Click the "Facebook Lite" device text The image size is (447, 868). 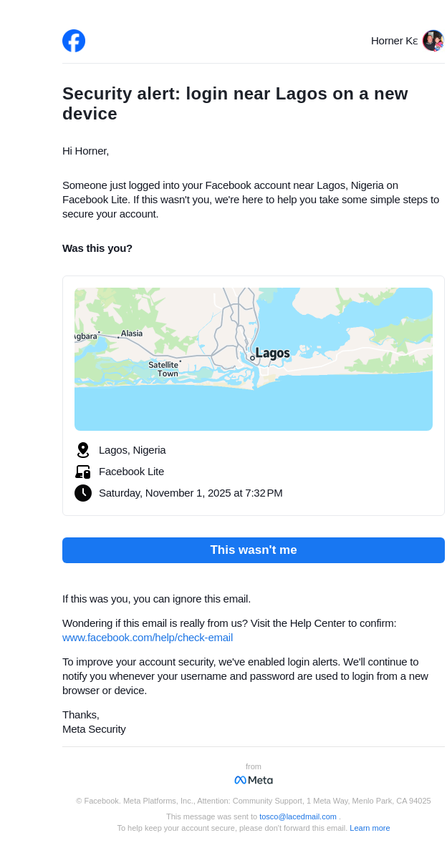coord(132,472)
